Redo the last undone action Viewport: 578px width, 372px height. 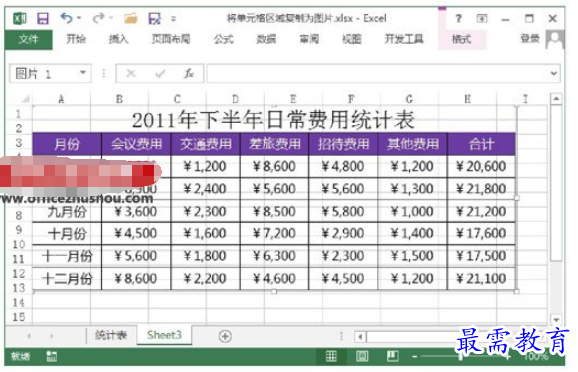98,18
